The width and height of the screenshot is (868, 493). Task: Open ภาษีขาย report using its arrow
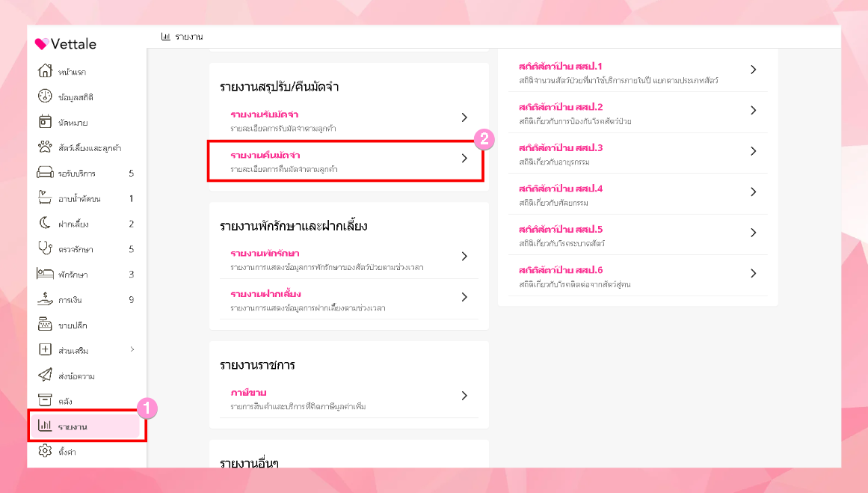pyautogui.click(x=464, y=396)
